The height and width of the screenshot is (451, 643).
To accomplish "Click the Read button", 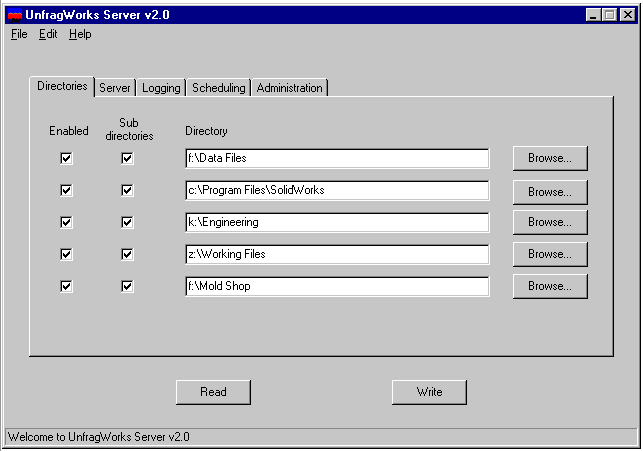I will point(213,392).
